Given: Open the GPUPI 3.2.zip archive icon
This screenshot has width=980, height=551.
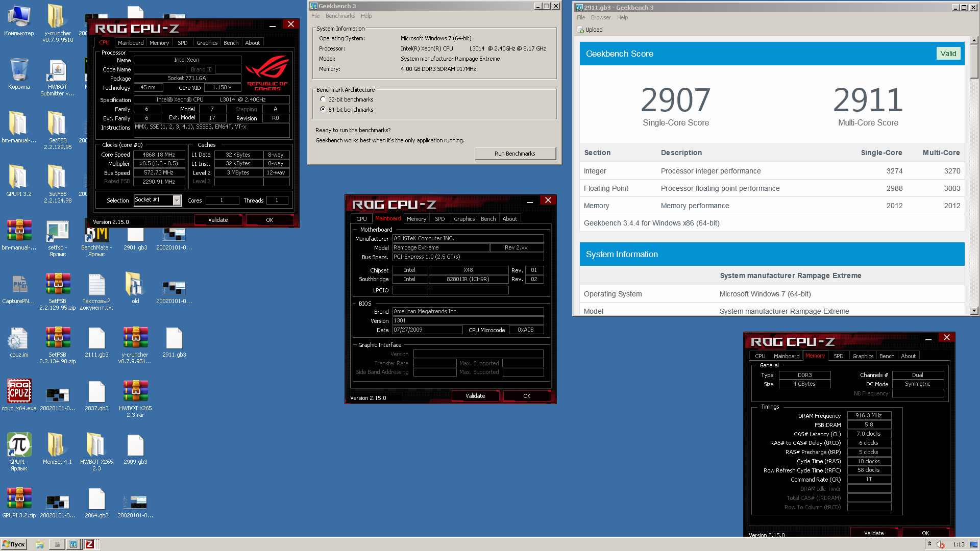Looking at the screenshot, I should (x=19, y=503).
